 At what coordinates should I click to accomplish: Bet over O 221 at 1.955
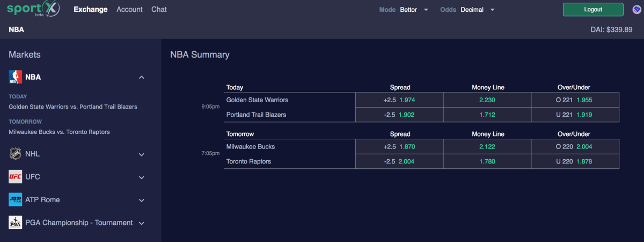coord(575,100)
